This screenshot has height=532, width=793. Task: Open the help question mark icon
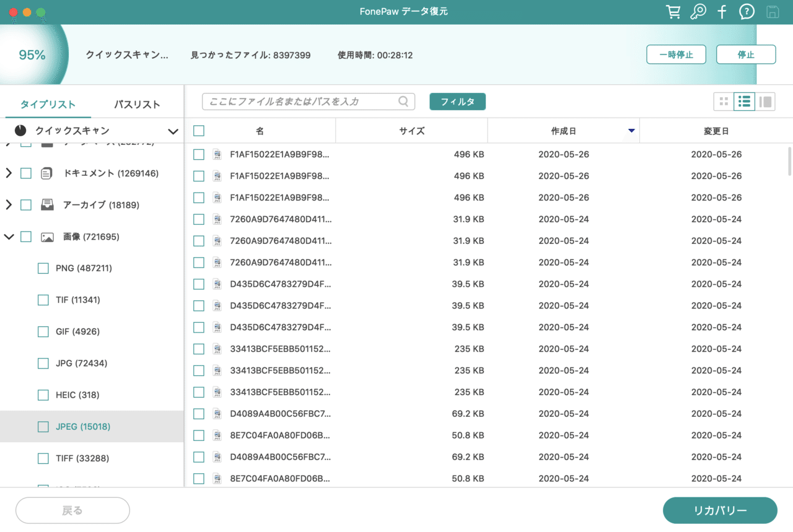pos(746,11)
